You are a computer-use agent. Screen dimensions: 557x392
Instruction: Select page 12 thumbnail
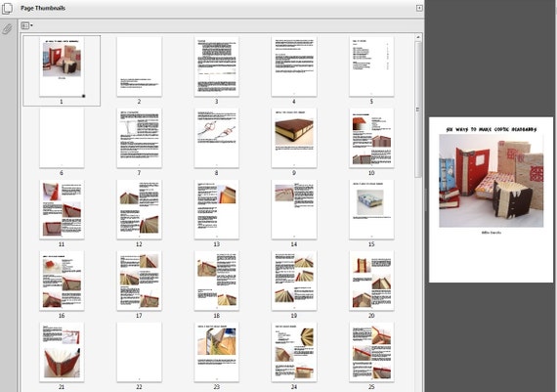[x=139, y=209]
